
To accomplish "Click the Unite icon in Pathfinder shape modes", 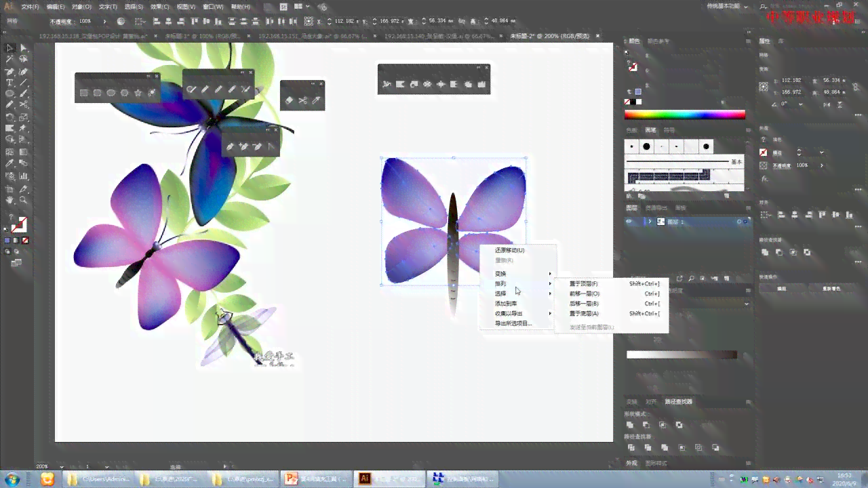I will point(630,425).
